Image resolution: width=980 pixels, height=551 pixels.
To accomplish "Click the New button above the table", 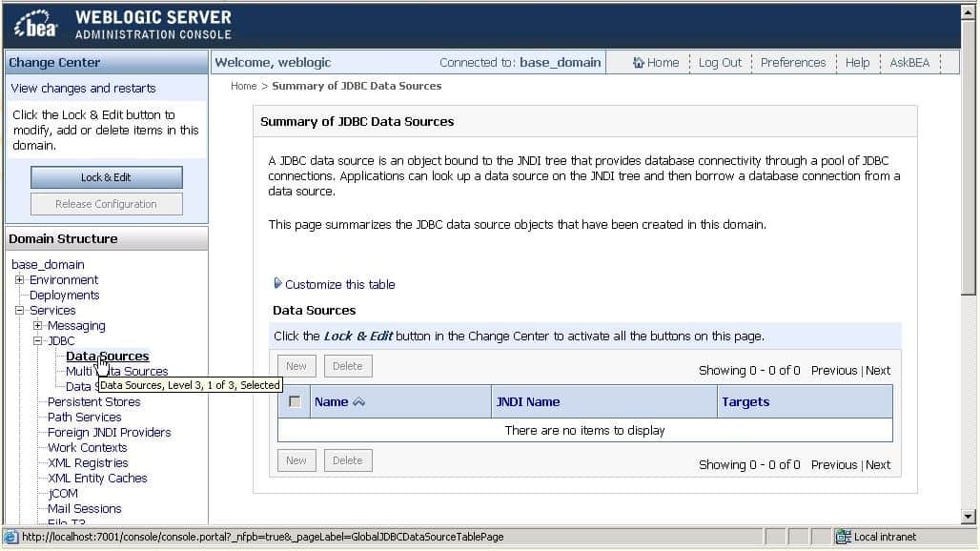I will click(296, 366).
